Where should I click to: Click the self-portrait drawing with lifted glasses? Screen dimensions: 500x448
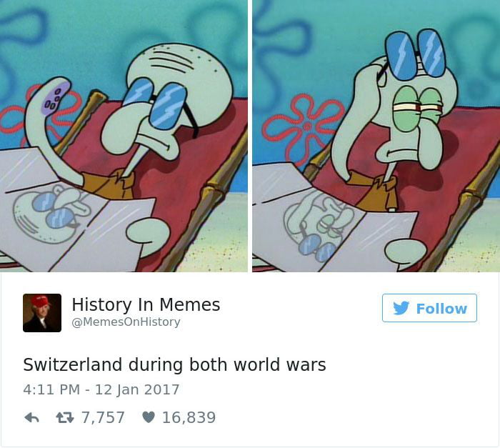[x=319, y=227]
